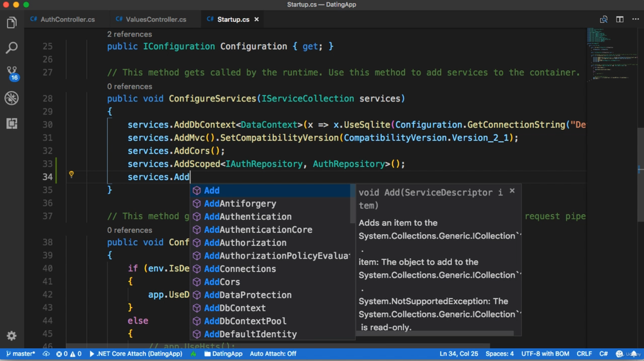Select the Startup.cs tab
Image resolution: width=644 pixels, height=361 pixels.
[x=233, y=19]
